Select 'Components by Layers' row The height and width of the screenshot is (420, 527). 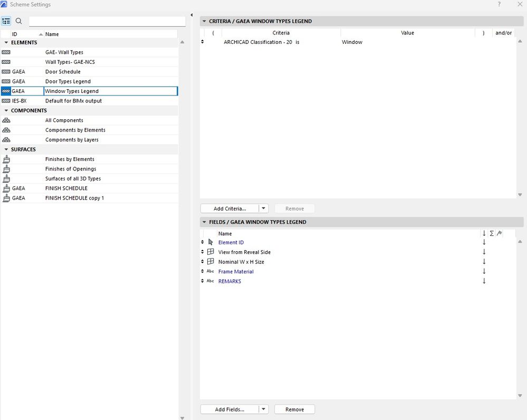[89, 140]
